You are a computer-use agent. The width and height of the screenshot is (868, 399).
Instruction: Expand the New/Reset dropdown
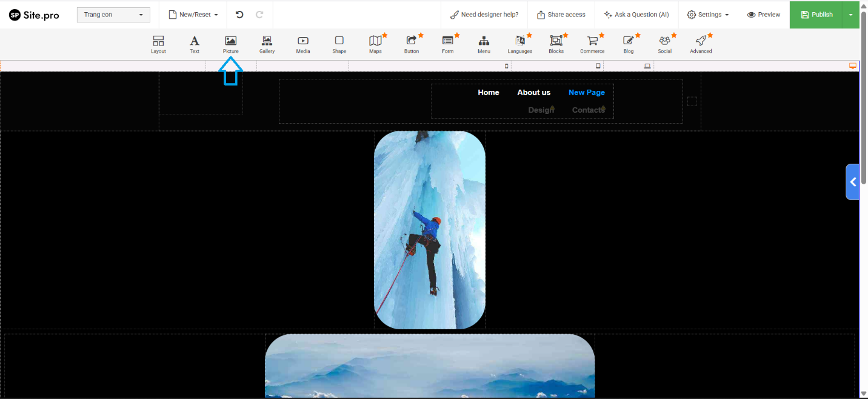(193, 15)
